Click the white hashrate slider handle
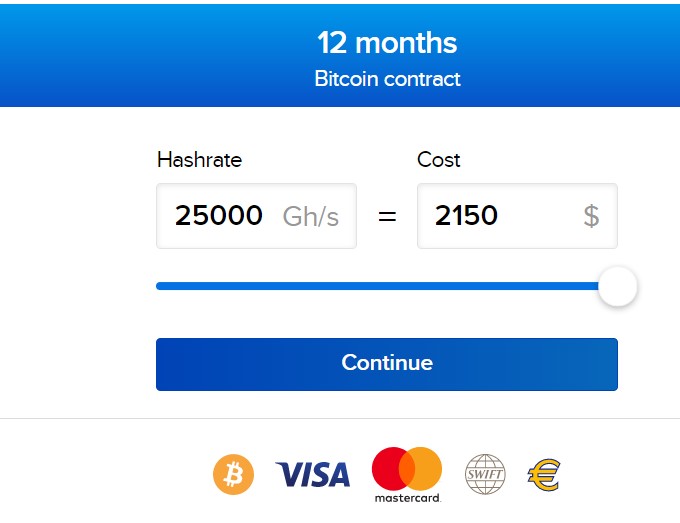This screenshot has height=523, width=680. [618, 286]
